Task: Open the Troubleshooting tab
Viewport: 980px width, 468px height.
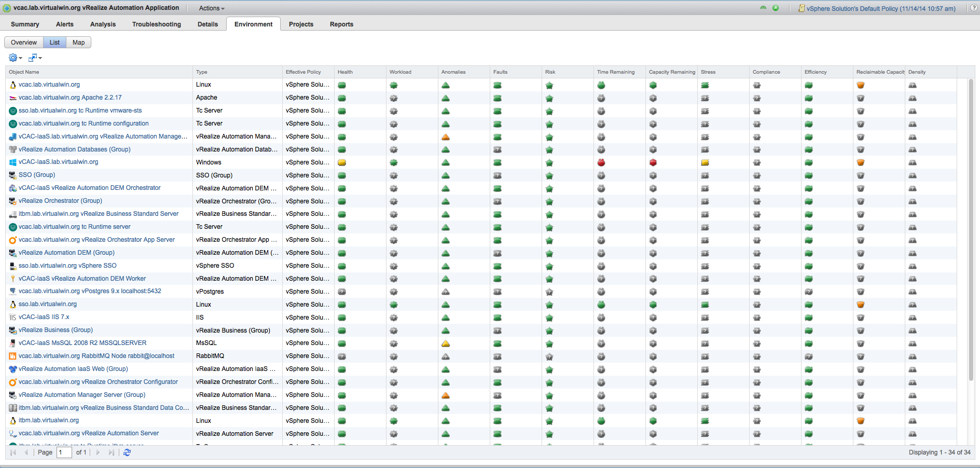Action: pos(157,24)
